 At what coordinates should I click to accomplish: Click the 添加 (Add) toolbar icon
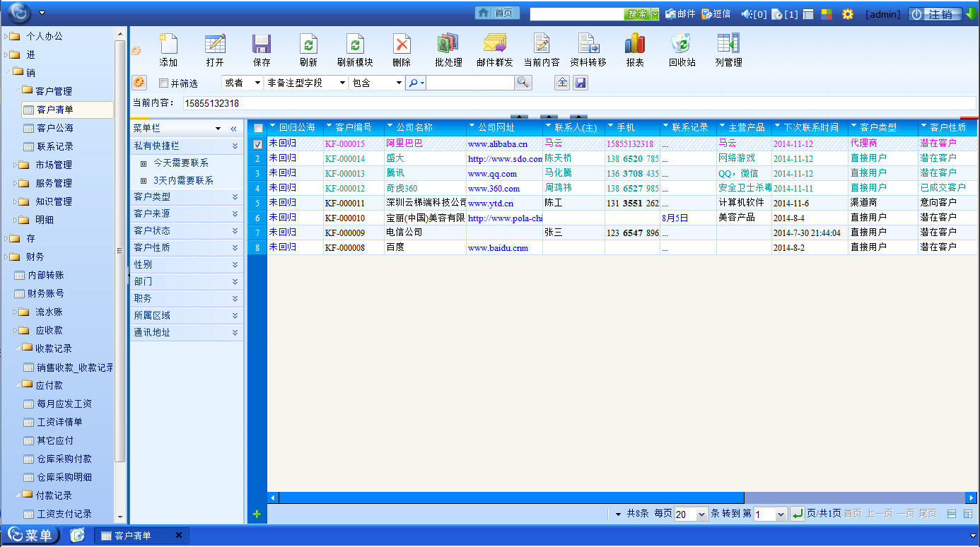[x=168, y=44]
